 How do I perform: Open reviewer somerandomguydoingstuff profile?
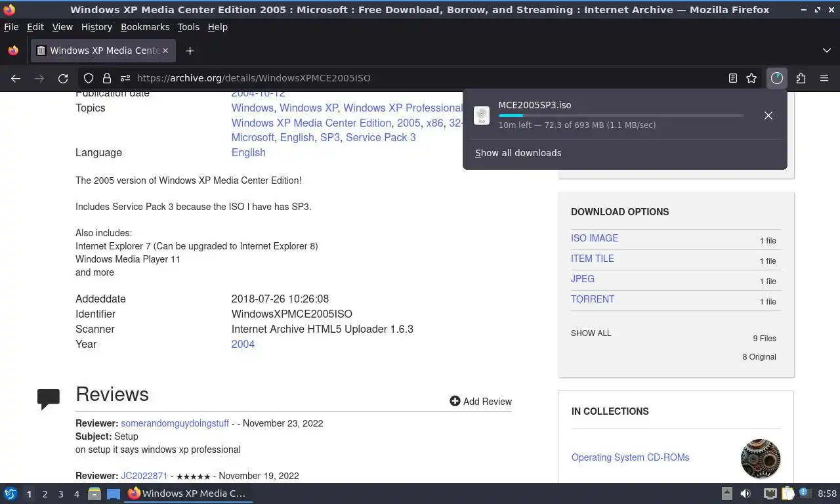[x=175, y=423]
